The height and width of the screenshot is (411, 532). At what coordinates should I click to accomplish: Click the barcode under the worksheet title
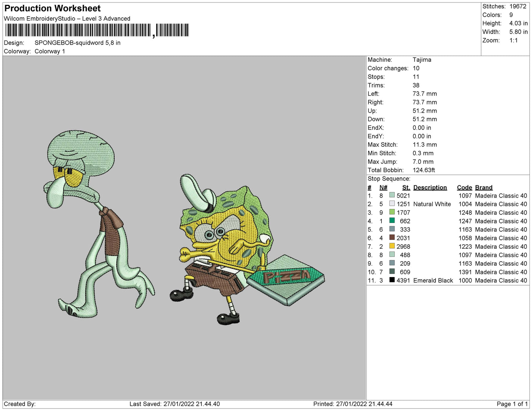[x=97, y=30]
